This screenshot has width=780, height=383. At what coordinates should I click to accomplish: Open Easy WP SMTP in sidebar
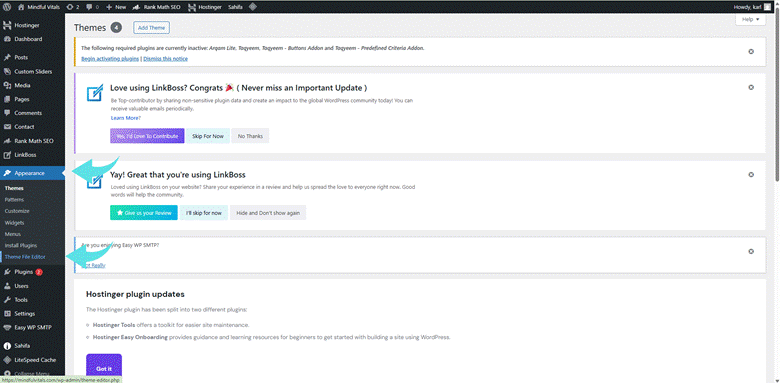[32, 328]
